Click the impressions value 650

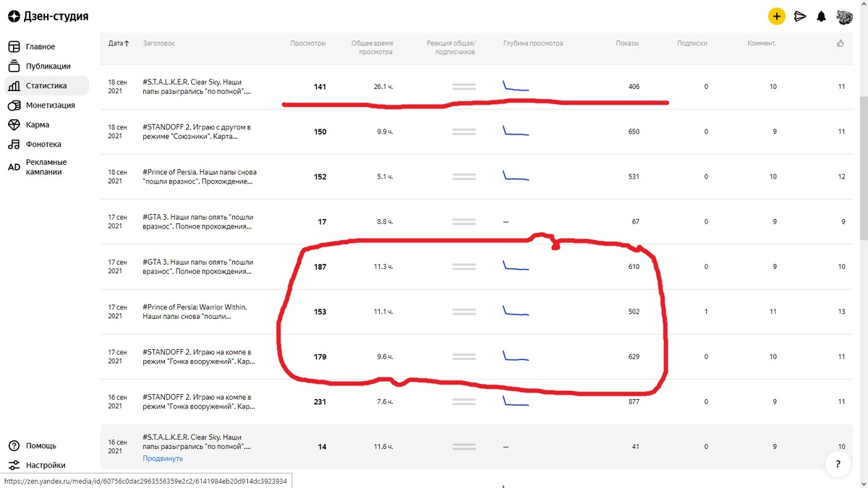pyautogui.click(x=634, y=132)
